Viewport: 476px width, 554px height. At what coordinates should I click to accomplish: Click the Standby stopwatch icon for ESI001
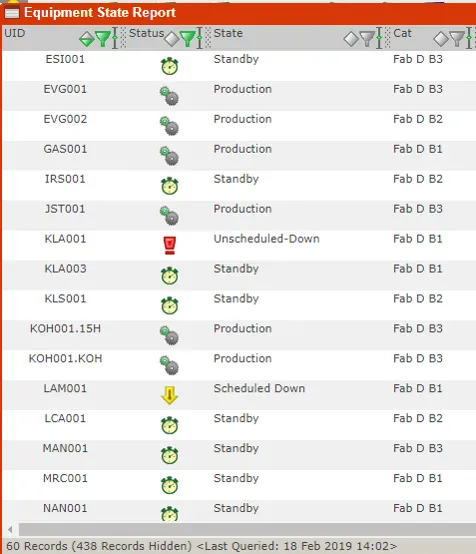[x=170, y=66]
